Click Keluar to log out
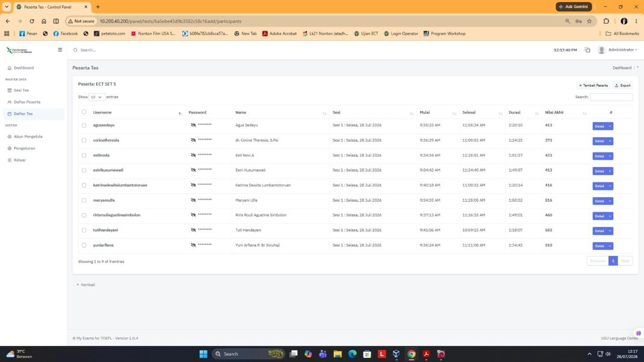 click(x=20, y=160)
